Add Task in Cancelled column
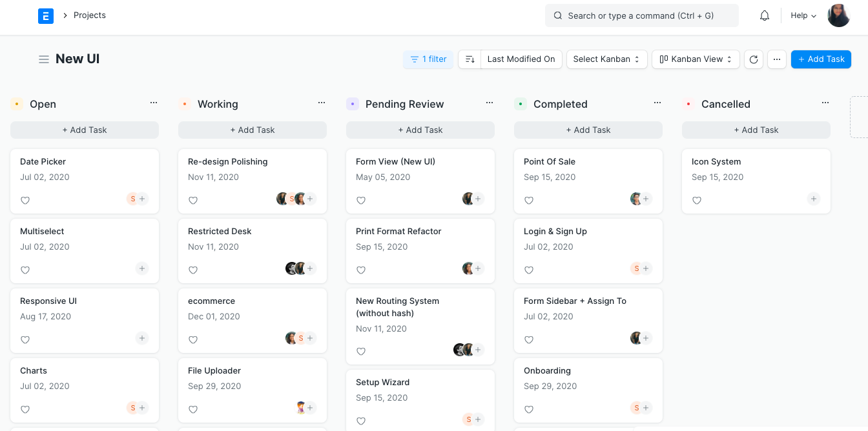The width and height of the screenshot is (868, 431). (x=756, y=130)
